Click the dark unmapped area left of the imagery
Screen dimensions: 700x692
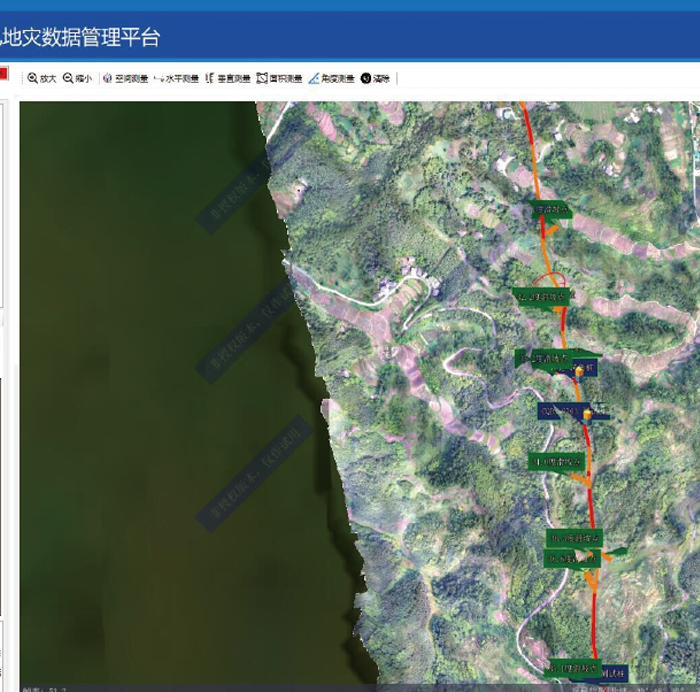(x=130, y=400)
